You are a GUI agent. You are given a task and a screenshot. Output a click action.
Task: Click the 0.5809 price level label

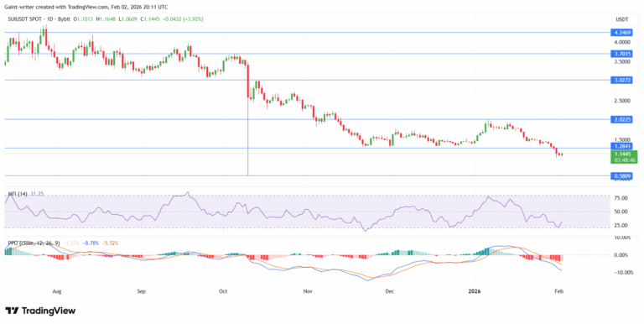(621, 176)
